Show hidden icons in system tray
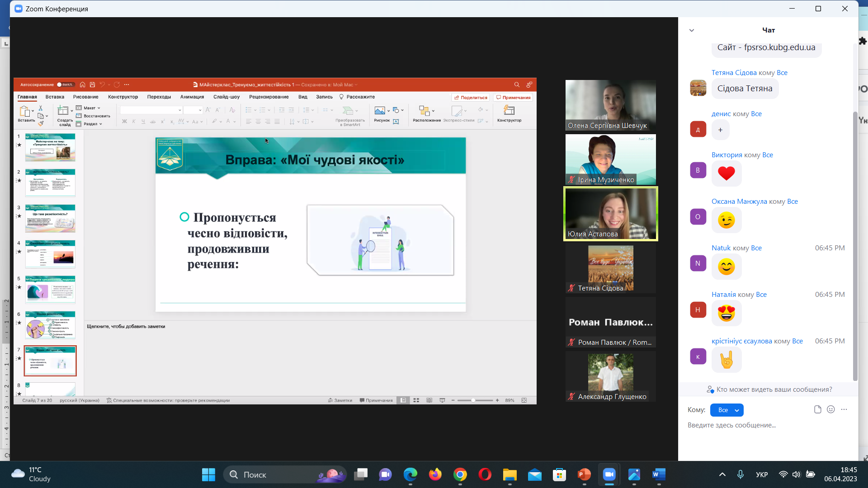 722,474
